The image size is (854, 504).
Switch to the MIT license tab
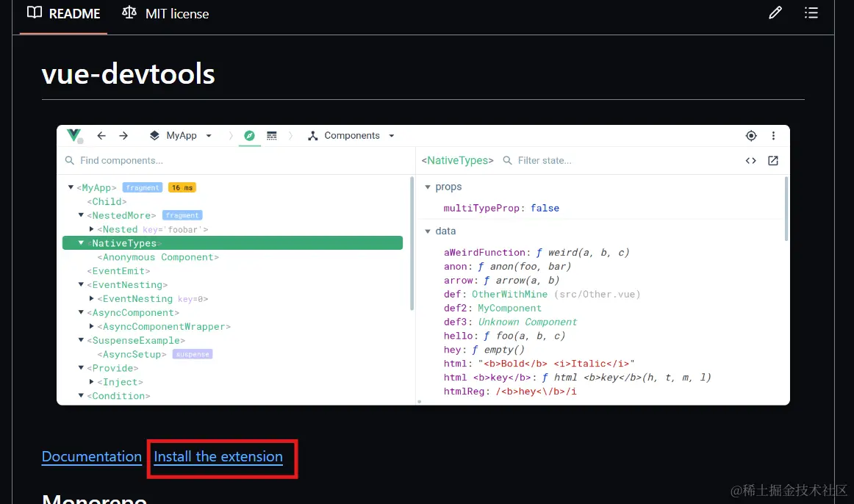(x=165, y=13)
